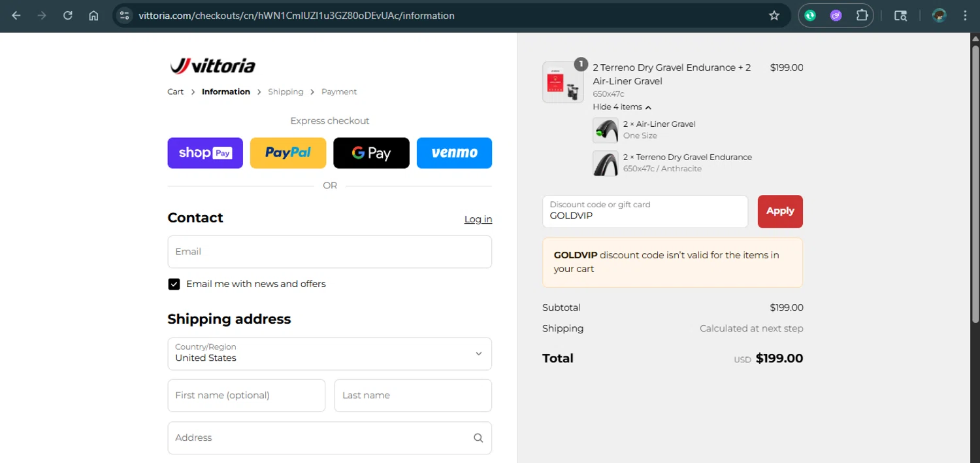The height and width of the screenshot is (463, 980).
Task: Click the address search magnifier icon
Action: [478, 438]
